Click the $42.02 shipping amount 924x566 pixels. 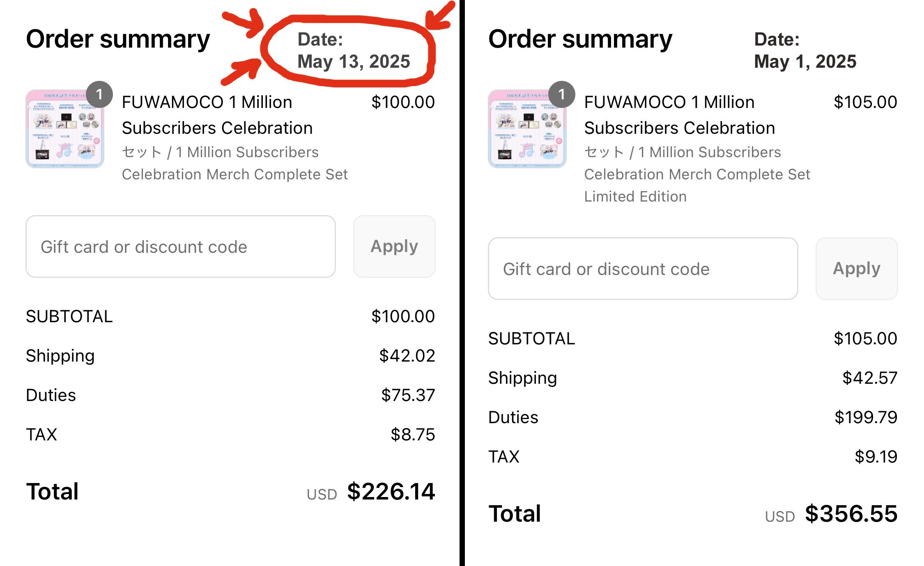(x=407, y=355)
